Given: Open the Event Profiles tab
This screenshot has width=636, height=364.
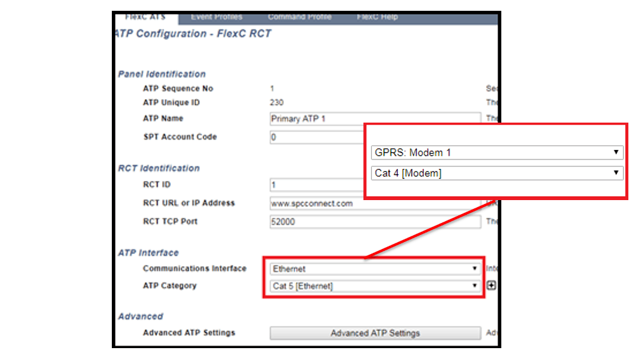Looking at the screenshot, I should click(x=216, y=17).
